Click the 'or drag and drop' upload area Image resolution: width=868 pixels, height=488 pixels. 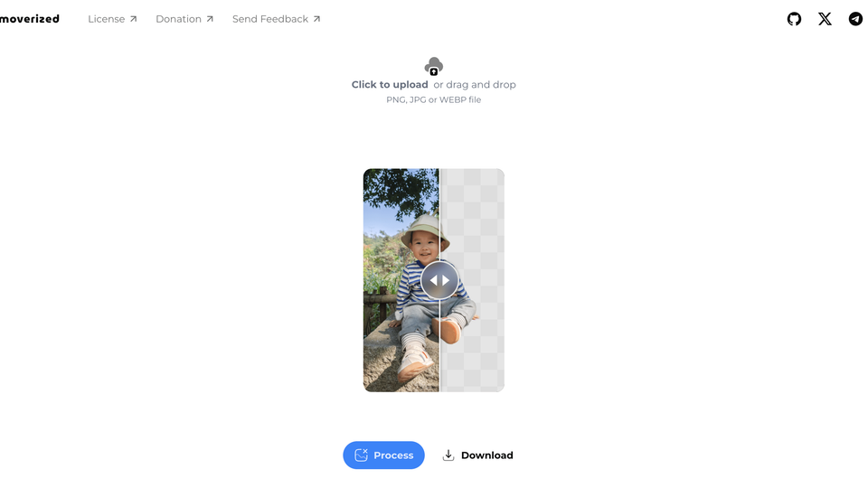coord(475,85)
